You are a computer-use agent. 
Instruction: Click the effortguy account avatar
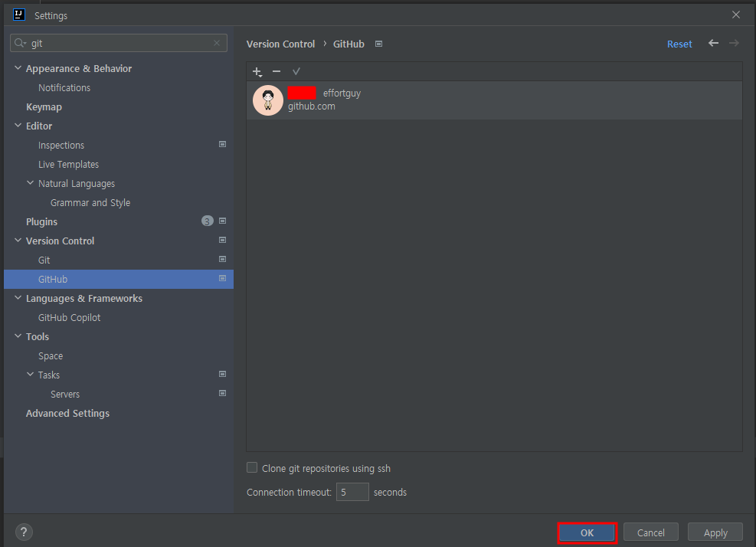click(268, 100)
